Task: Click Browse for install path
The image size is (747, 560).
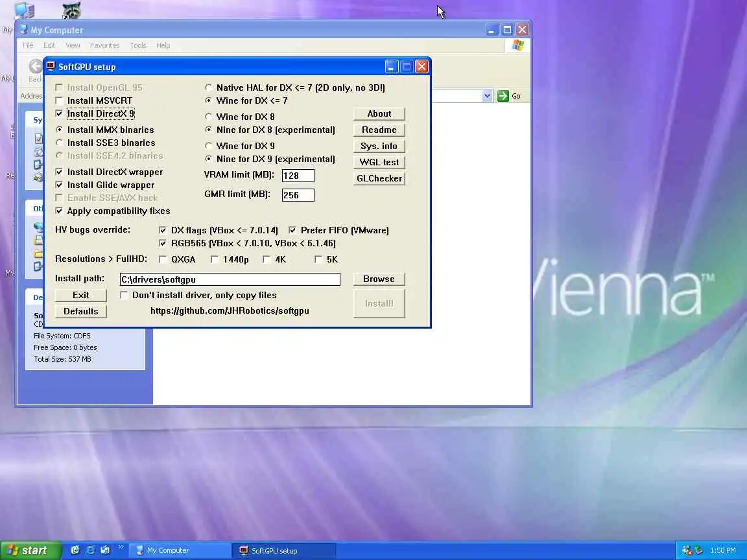Action: point(379,279)
